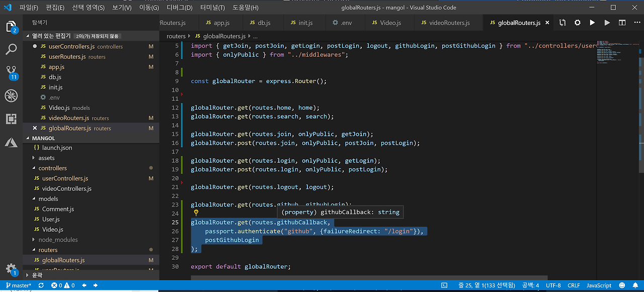644x292 pixels.
Task: Switch to the videoRouters.js tab
Action: [445, 23]
